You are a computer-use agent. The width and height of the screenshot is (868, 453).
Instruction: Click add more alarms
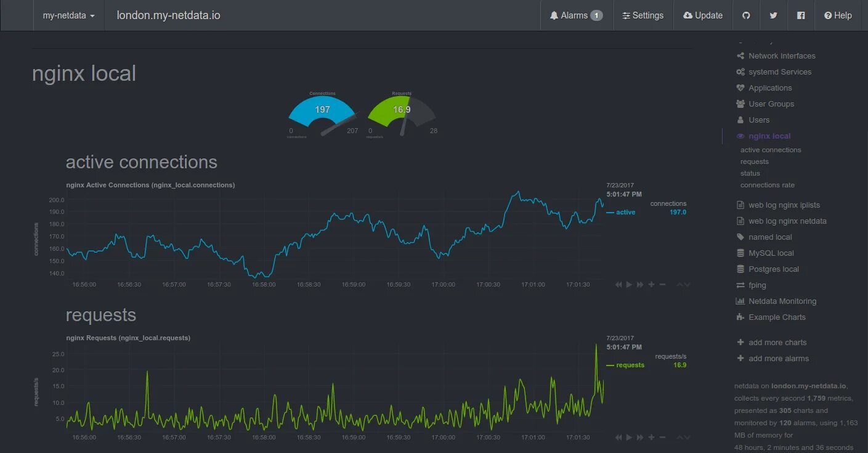point(773,358)
